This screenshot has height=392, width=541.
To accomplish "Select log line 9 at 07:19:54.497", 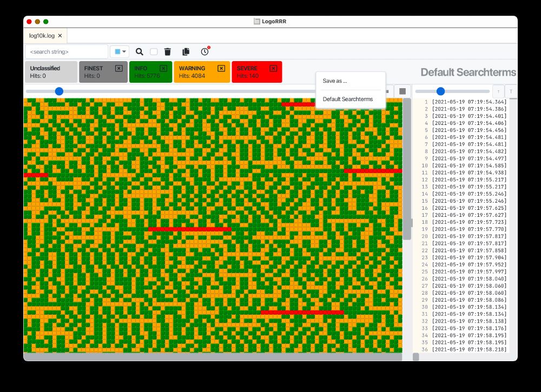I will (x=461, y=158).
